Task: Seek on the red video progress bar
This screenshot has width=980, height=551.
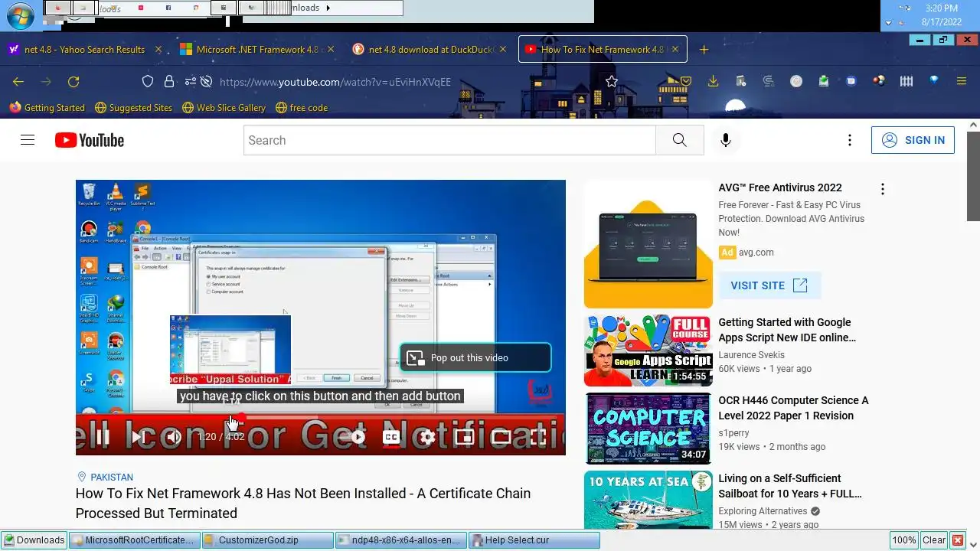Action: [x=320, y=417]
